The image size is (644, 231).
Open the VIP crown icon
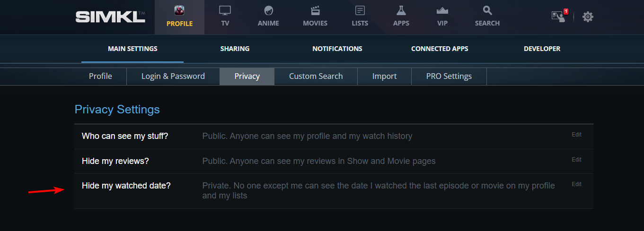[442, 10]
